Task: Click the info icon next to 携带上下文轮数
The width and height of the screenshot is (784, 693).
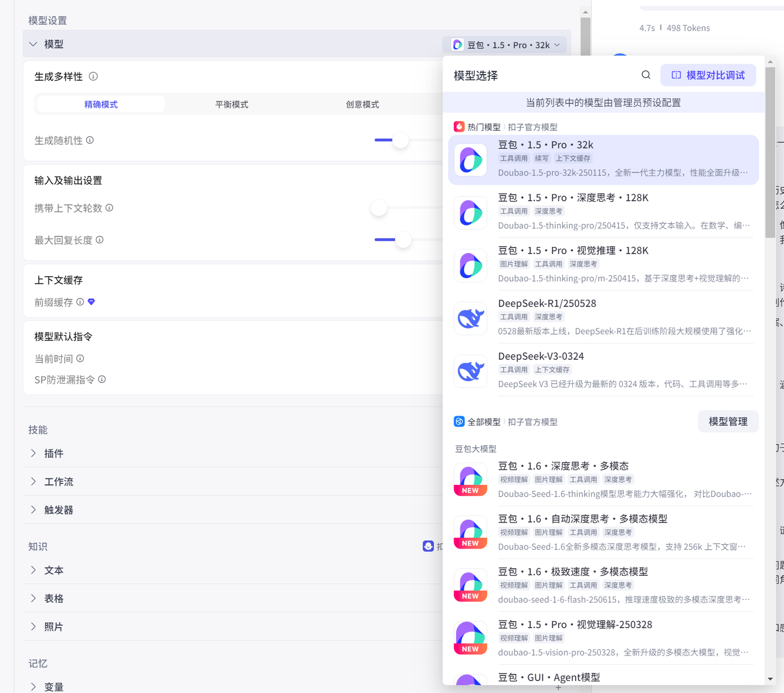Action: 109,208
